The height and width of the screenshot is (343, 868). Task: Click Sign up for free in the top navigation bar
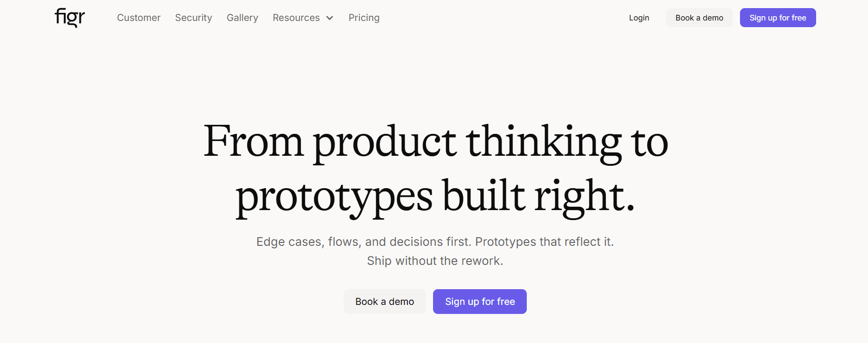(778, 18)
